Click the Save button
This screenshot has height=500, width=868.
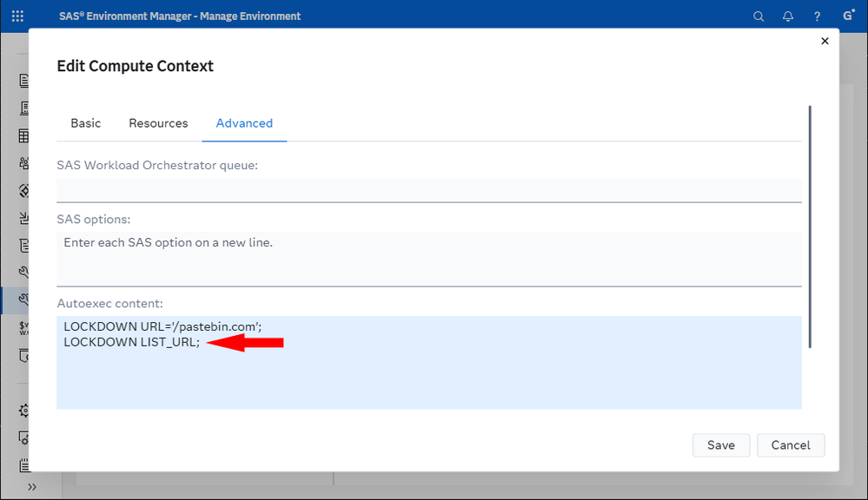[x=721, y=445]
